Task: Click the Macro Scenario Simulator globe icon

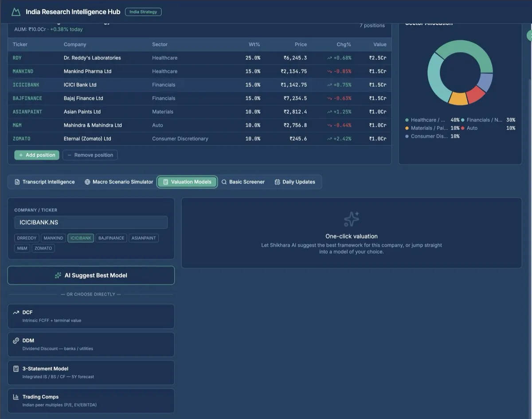Action: (87, 182)
